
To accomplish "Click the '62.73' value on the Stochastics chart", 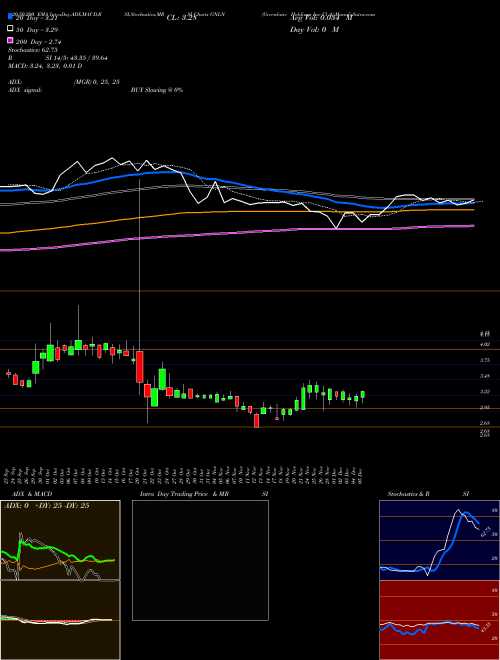I will (x=485, y=531).
